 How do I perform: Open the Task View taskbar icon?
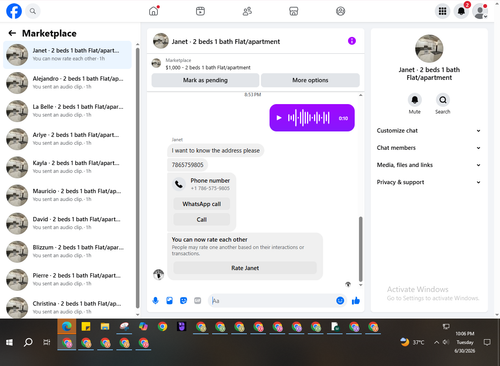tap(47, 342)
